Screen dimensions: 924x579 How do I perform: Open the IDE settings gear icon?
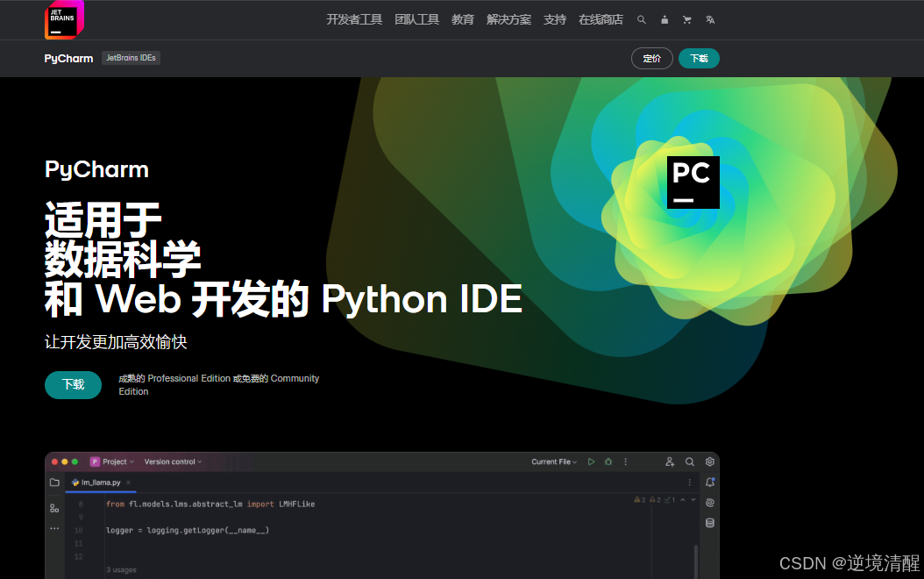pos(710,461)
